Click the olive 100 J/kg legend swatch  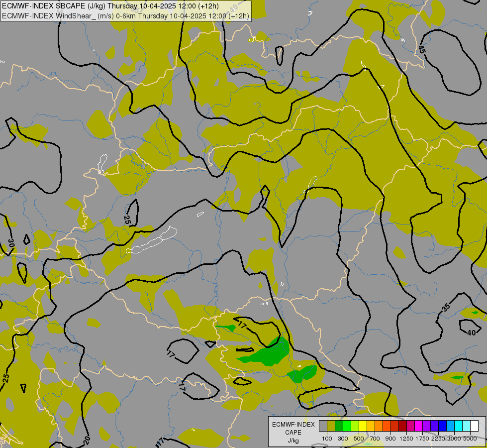(331, 426)
